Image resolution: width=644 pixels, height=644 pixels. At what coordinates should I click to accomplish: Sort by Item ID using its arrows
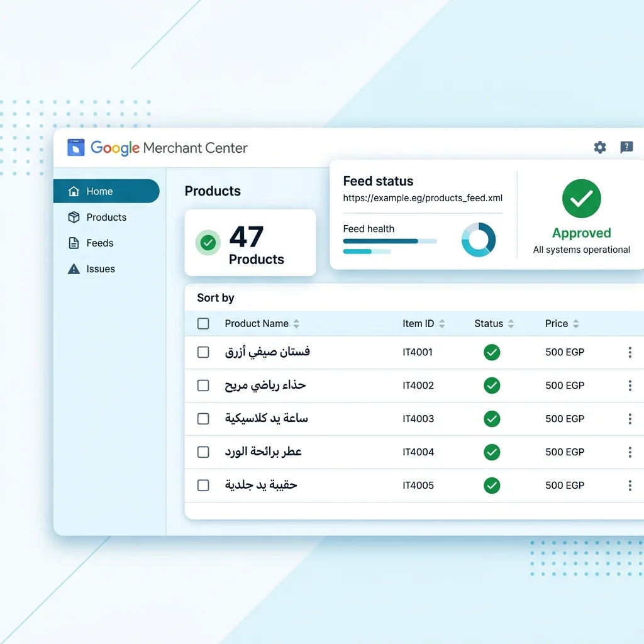(x=441, y=324)
